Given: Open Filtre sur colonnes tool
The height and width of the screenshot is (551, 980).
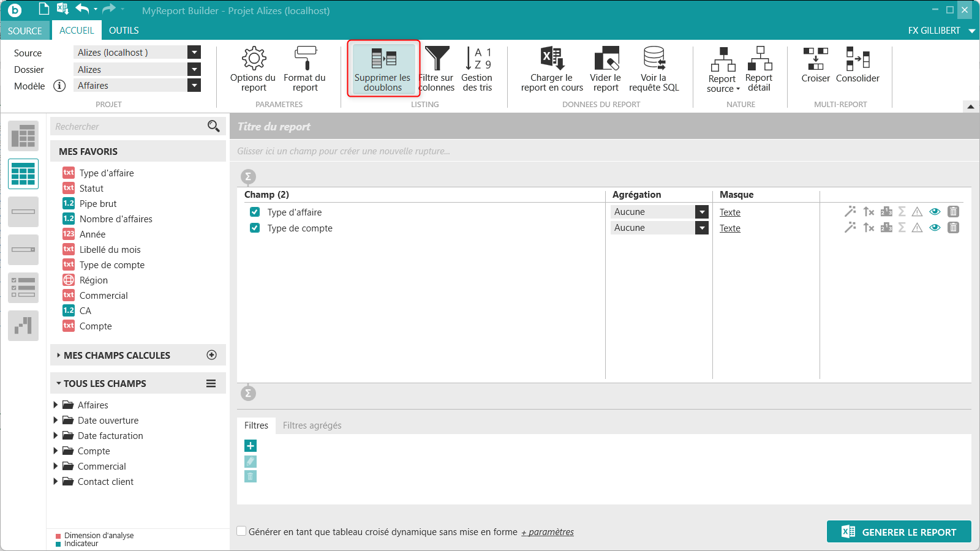Looking at the screenshot, I should coord(437,59).
